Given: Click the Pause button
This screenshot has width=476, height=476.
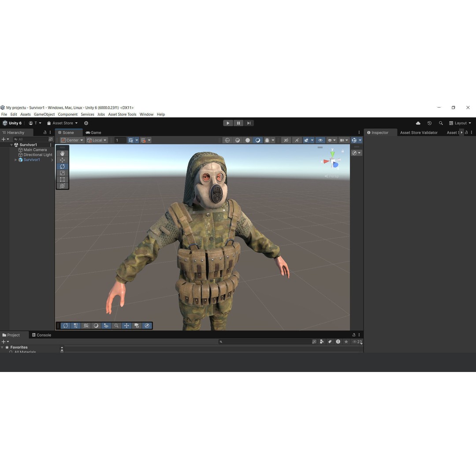Looking at the screenshot, I should pos(238,123).
